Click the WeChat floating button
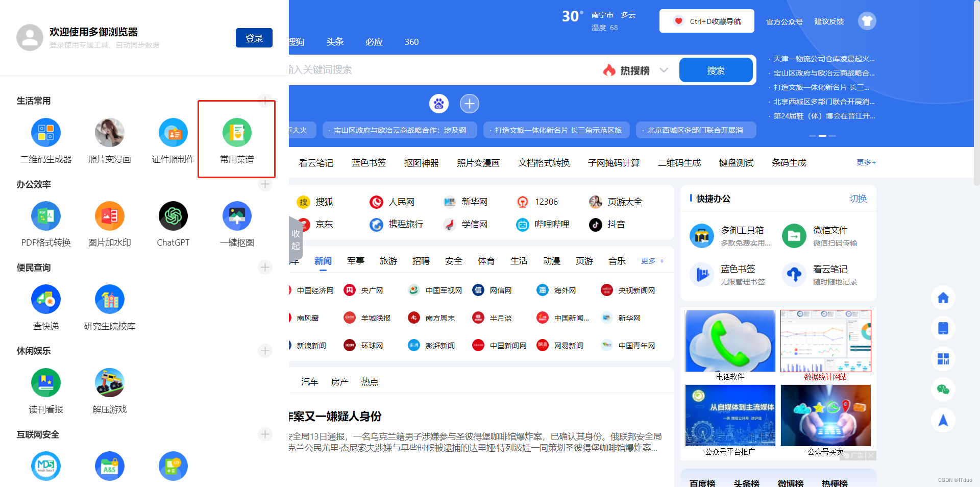Screen dimensions: 980x487 click(x=943, y=389)
